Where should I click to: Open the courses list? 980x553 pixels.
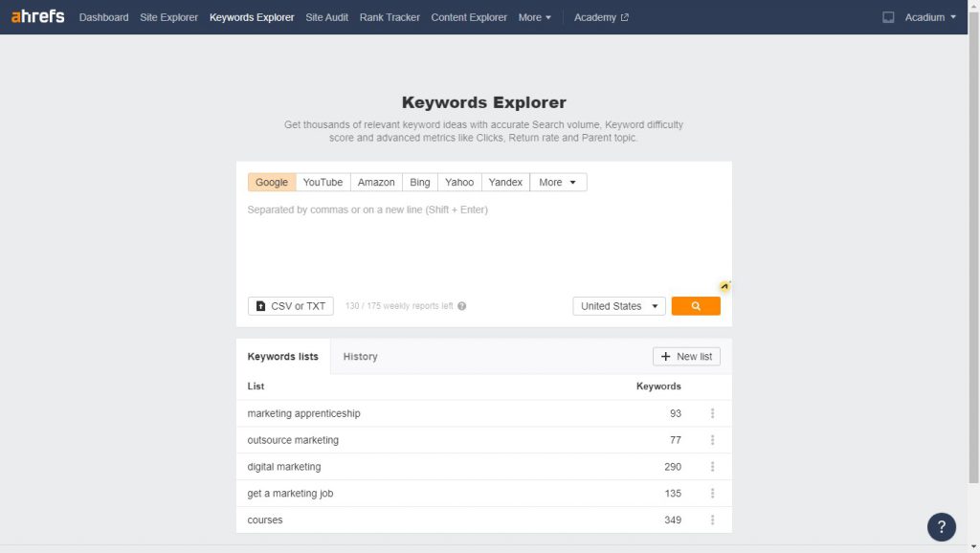(264, 520)
